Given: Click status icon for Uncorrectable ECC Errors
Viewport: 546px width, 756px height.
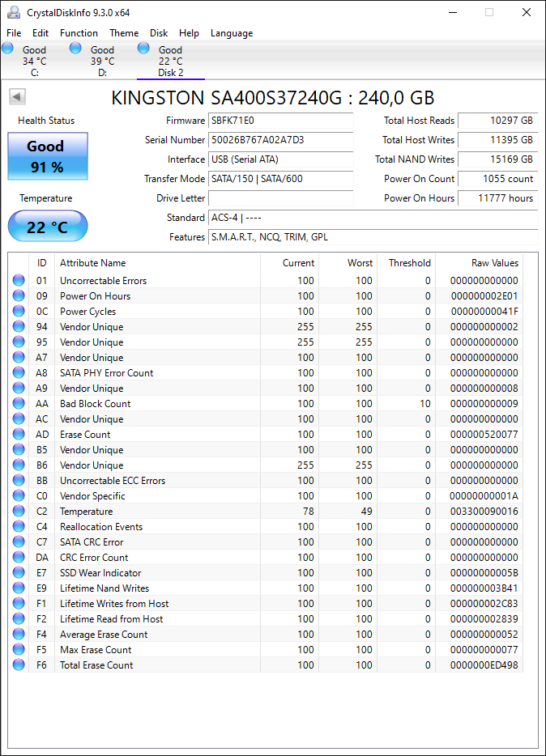Looking at the screenshot, I should point(19,480).
